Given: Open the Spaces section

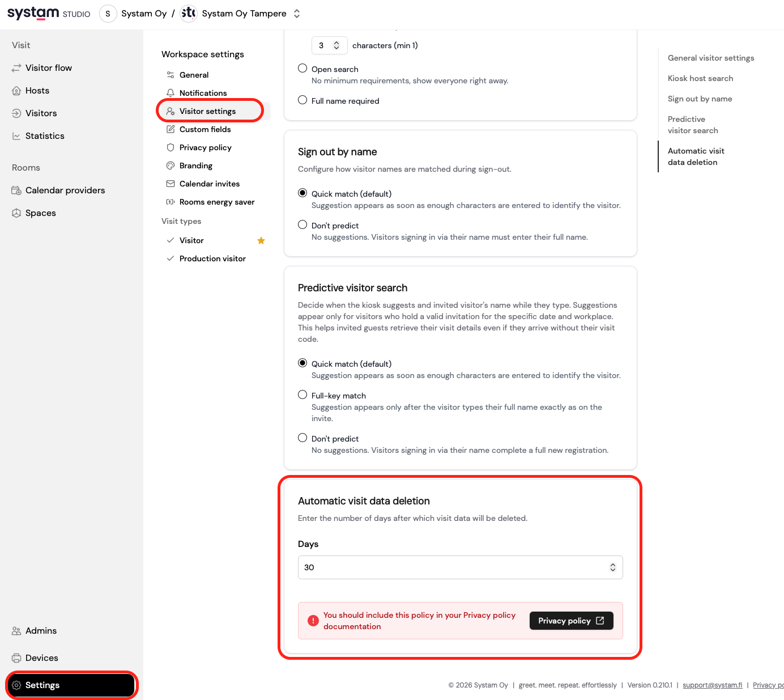Looking at the screenshot, I should [40, 213].
